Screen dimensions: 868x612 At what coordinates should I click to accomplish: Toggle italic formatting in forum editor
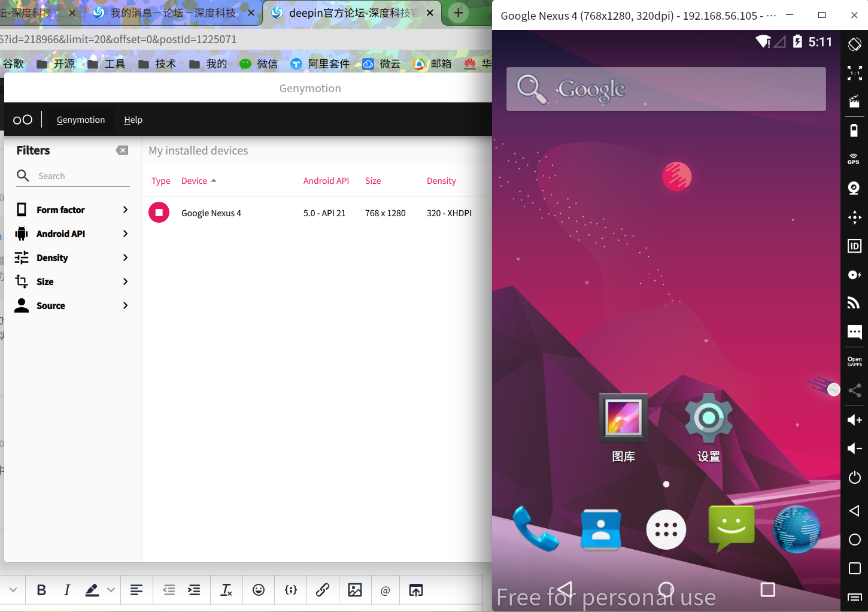pos(67,590)
